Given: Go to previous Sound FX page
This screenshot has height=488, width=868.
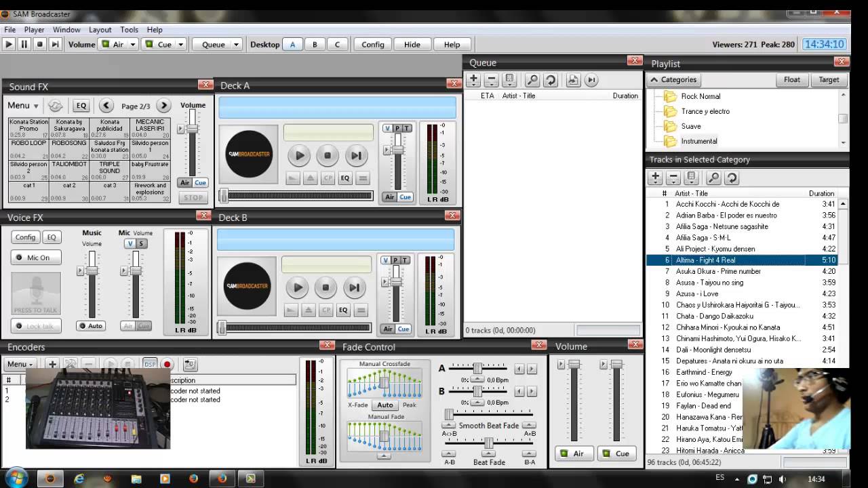Looking at the screenshot, I should [x=106, y=106].
